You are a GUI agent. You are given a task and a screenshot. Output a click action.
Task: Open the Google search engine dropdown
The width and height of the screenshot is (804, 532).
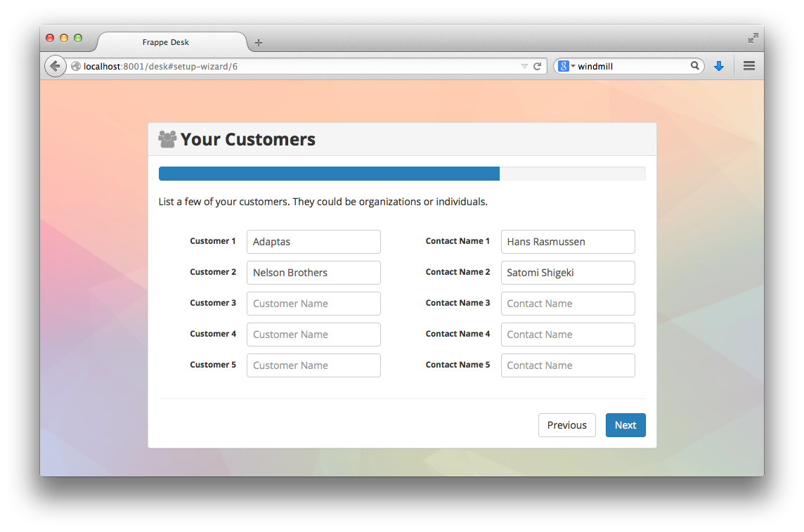pyautogui.click(x=566, y=66)
